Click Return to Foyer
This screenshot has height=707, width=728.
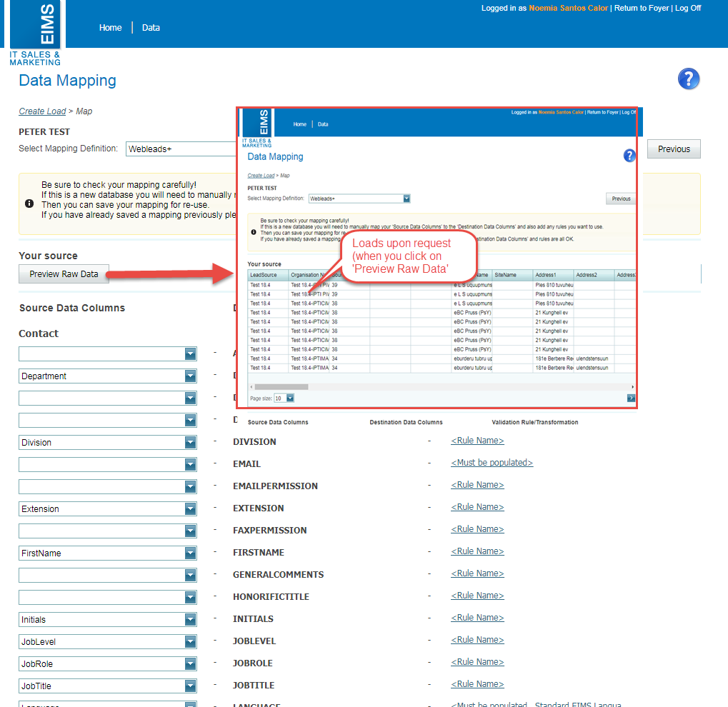[x=642, y=8]
